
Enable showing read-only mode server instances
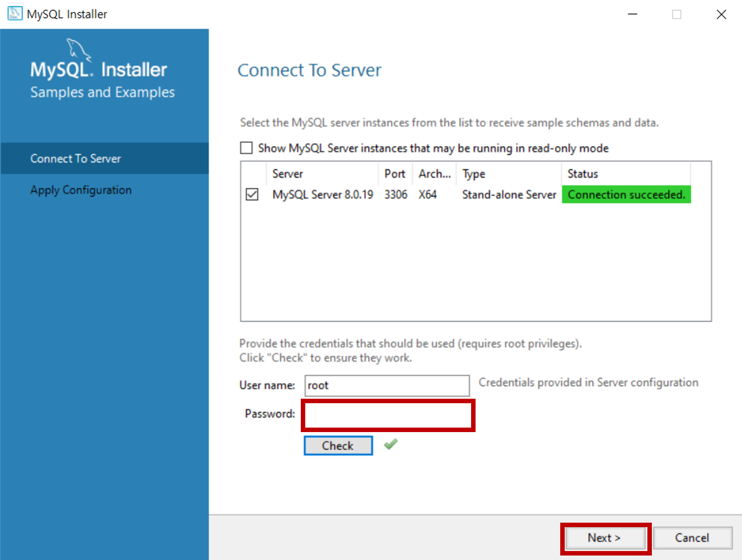point(247,148)
